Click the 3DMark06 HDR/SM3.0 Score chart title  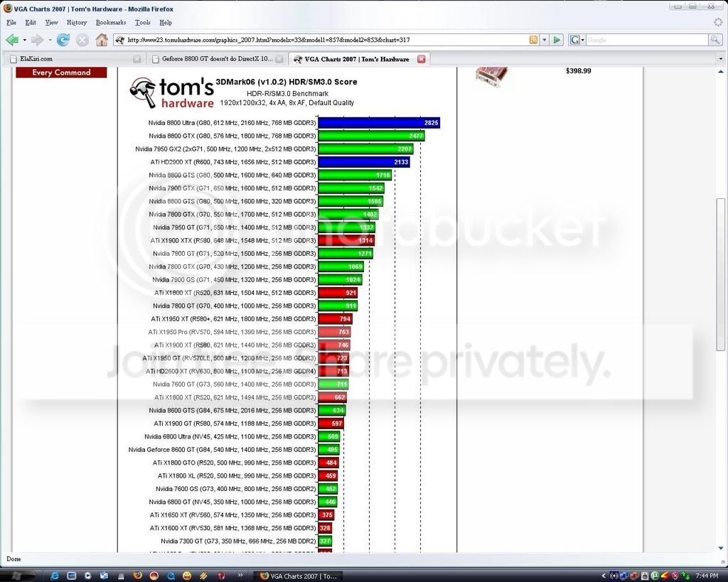(x=287, y=82)
